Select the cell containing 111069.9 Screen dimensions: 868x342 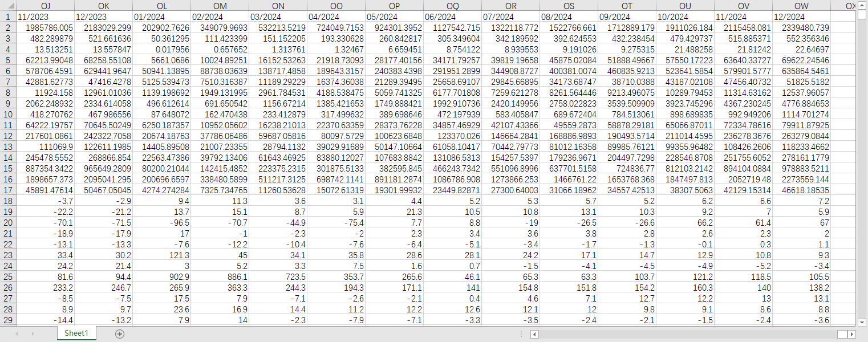pyautogui.click(x=45, y=146)
